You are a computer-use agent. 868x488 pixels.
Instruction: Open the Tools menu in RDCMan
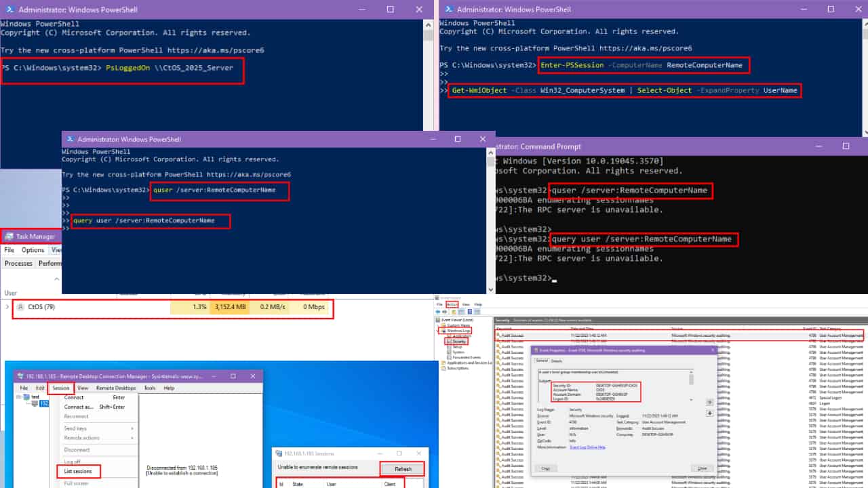pos(150,388)
